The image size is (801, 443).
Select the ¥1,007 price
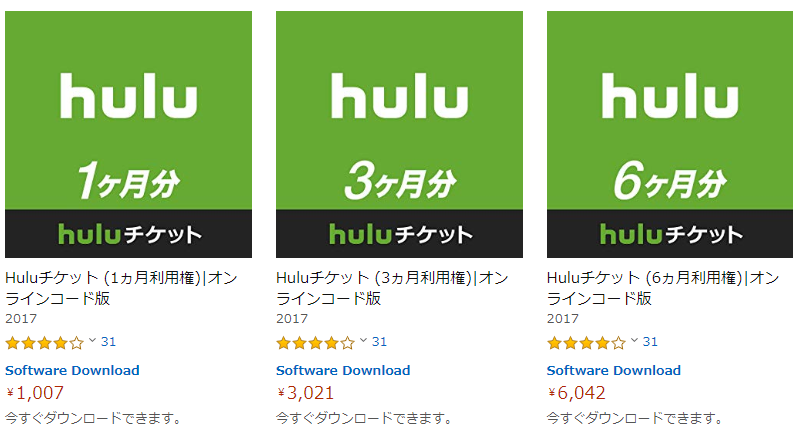(35, 393)
